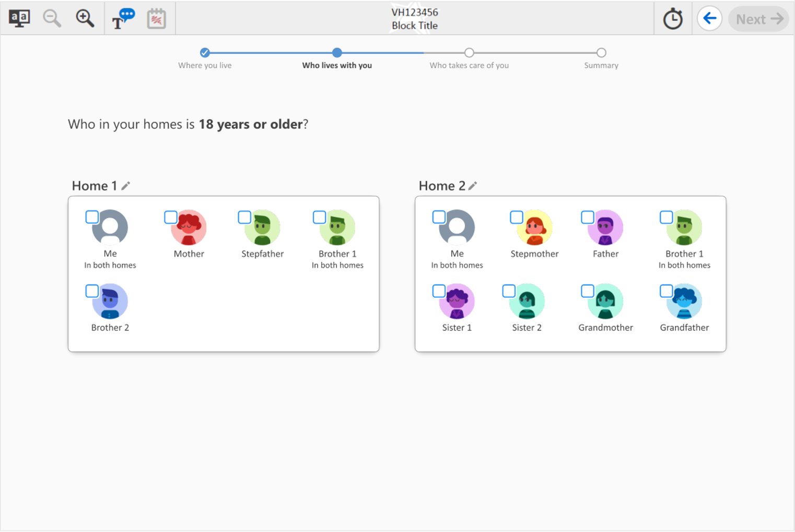Click the timer clock icon
This screenshot has width=795, height=532.
673,19
